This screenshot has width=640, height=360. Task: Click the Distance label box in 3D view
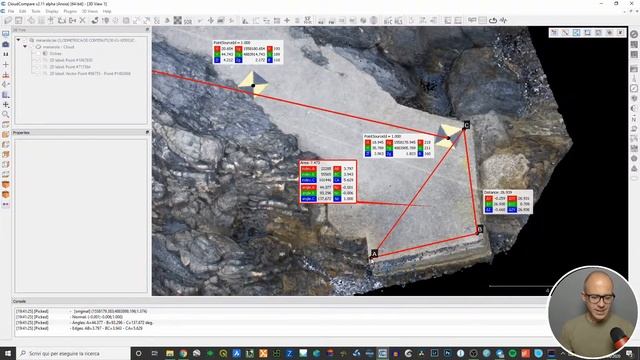(x=508, y=202)
